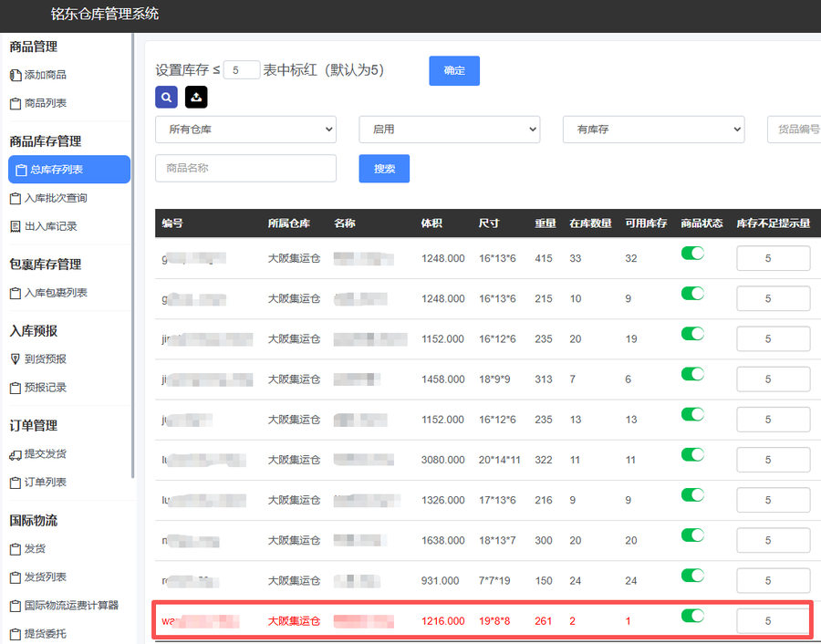821x644 pixels.
Task: Click the blue 确定 button
Action: click(x=454, y=70)
